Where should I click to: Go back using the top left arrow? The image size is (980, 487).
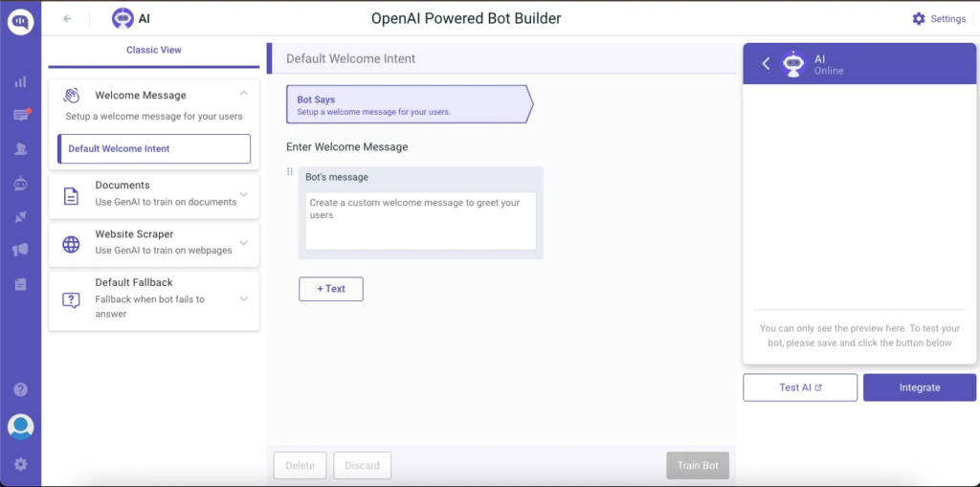coord(68,19)
